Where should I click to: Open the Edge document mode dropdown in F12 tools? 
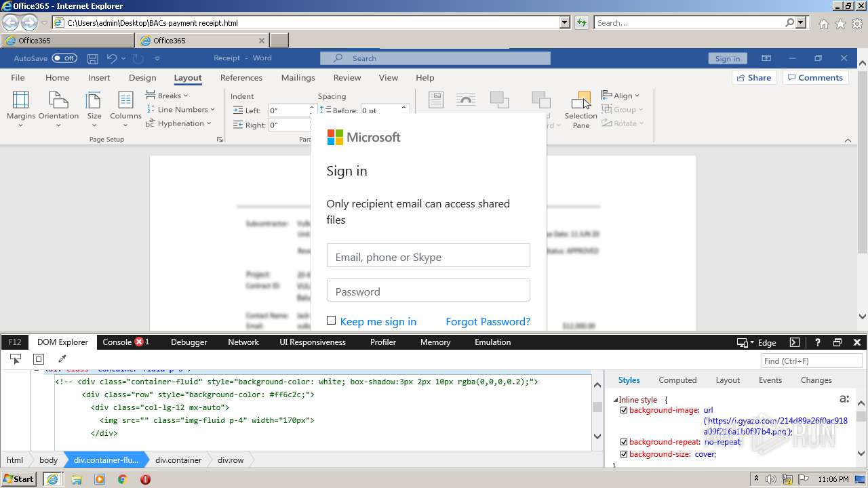click(757, 342)
